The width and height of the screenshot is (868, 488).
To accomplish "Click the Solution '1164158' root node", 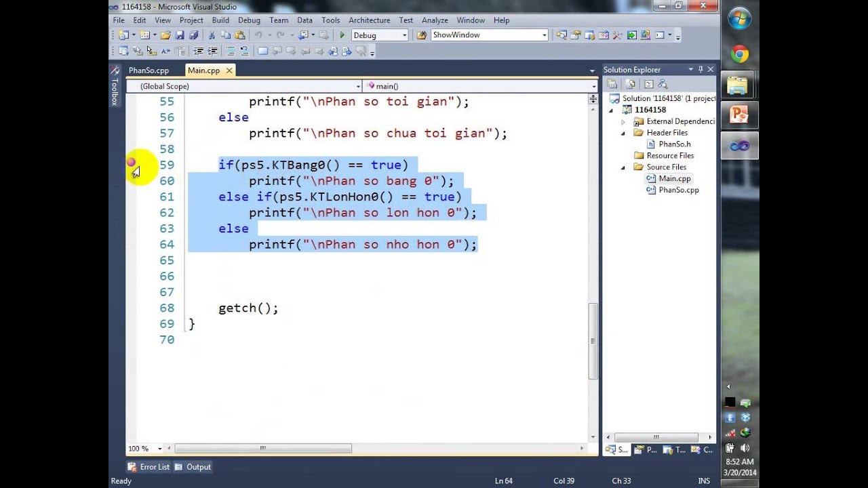I will [663, 98].
